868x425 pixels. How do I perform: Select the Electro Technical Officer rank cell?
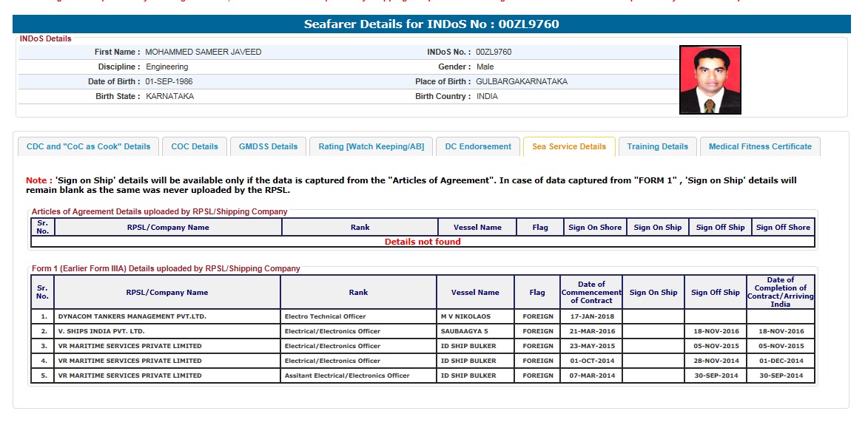(325, 316)
